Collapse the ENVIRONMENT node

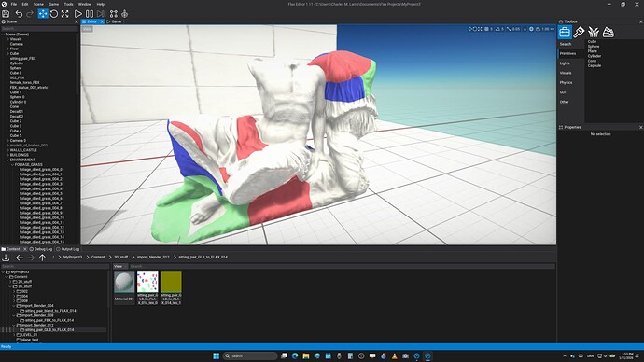(7, 160)
